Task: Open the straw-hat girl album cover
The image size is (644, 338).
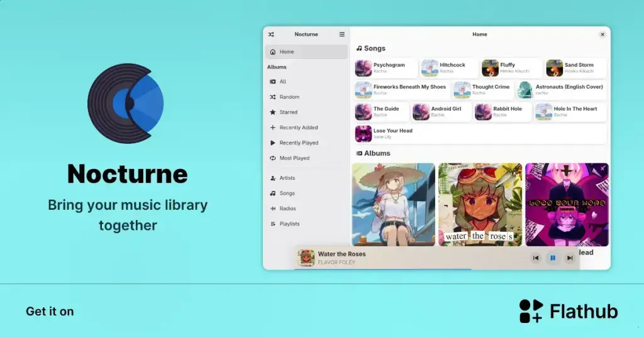Action: point(394,205)
